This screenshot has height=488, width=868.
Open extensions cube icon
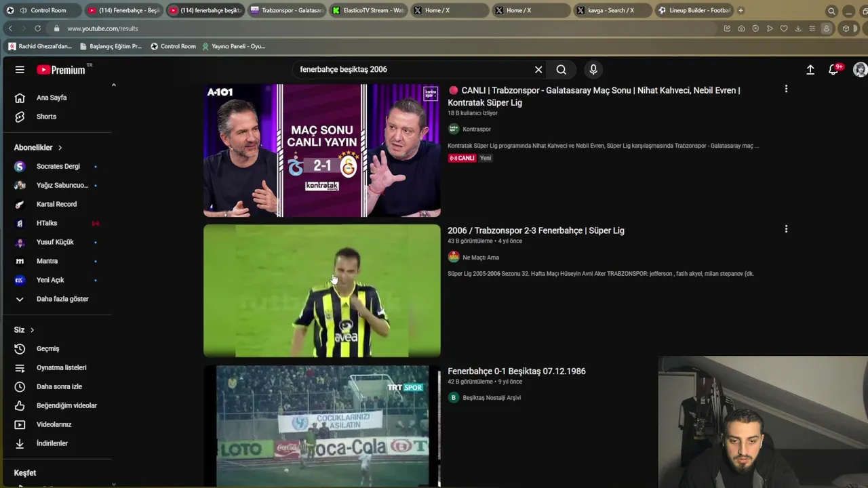(x=846, y=28)
